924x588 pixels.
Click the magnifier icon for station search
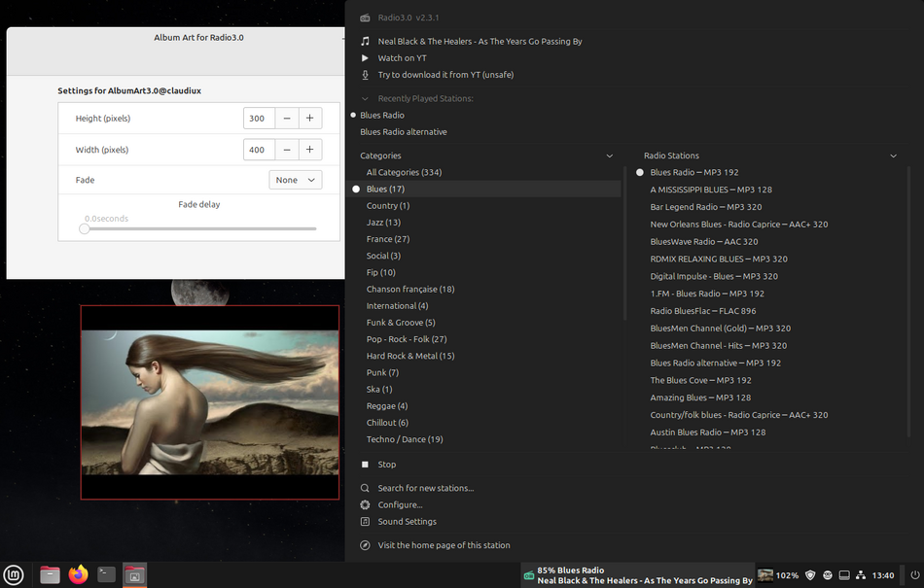[x=365, y=488]
